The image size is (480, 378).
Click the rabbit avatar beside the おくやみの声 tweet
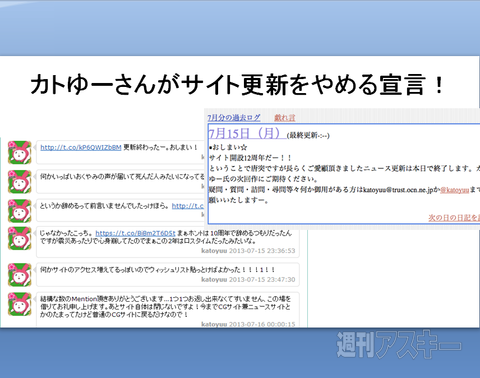(x=20, y=182)
